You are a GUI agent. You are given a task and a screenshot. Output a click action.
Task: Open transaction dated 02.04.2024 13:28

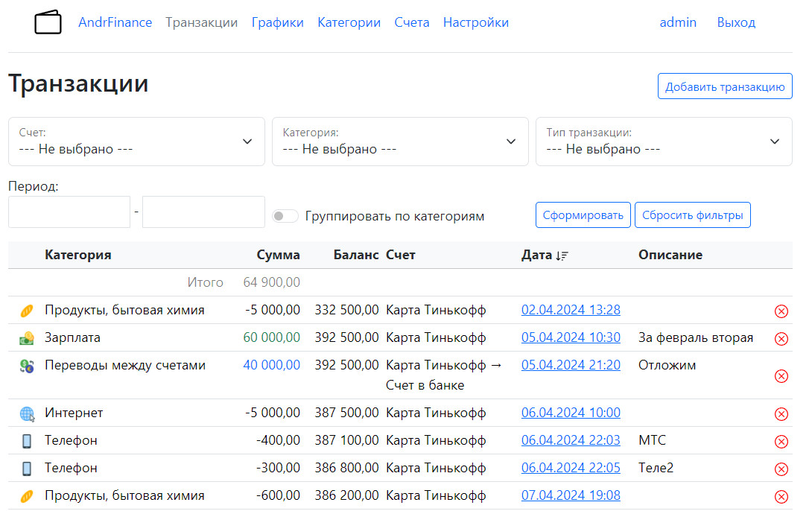pyautogui.click(x=571, y=310)
